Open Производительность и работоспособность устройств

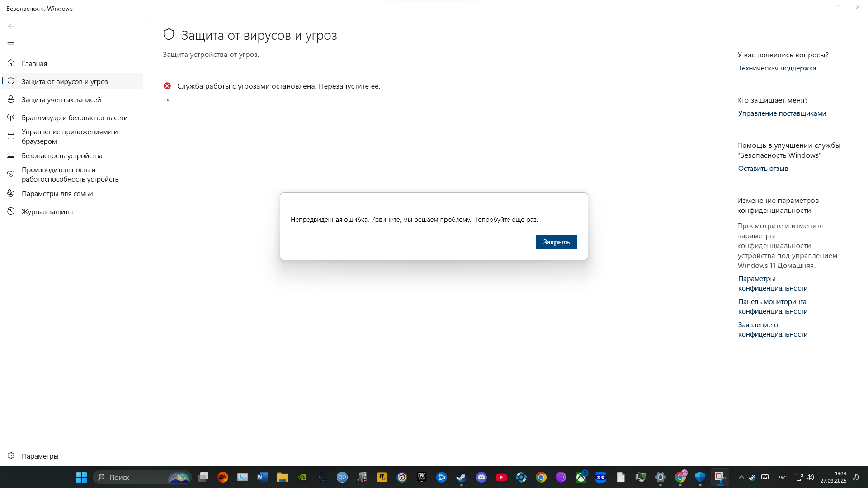[72, 174]
